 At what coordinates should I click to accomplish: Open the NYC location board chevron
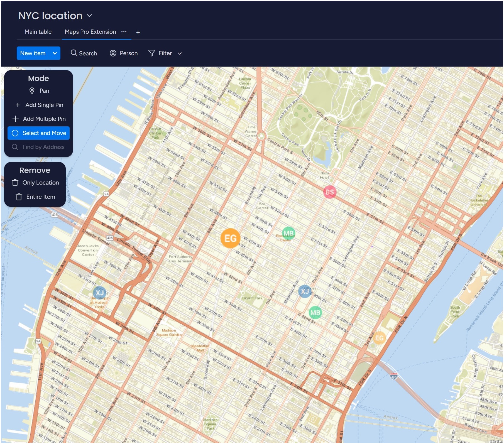click(89, 16)
